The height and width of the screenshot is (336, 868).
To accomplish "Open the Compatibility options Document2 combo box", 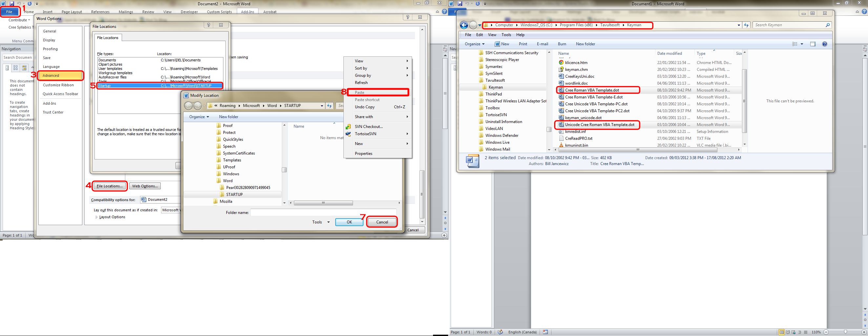I will 160,199.
